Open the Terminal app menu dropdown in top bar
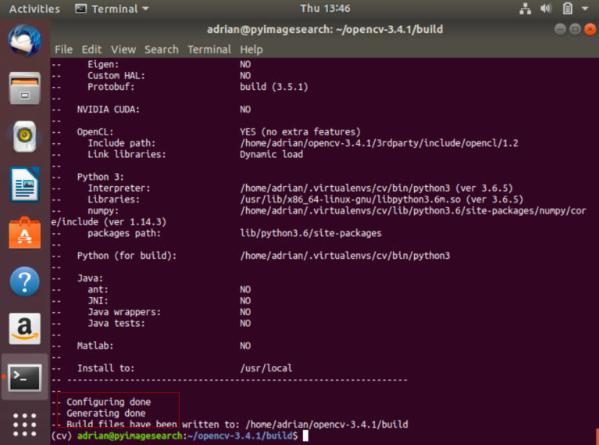 (112, 8)
